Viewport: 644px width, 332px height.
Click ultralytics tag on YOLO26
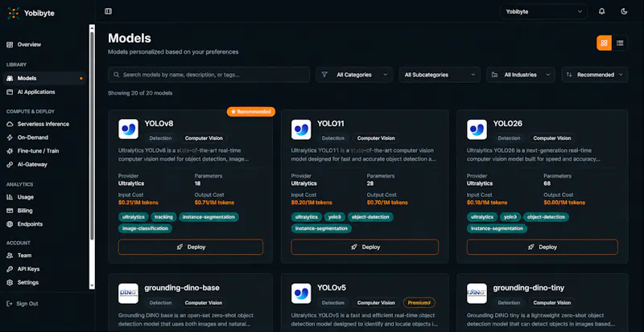pos(481,217)
